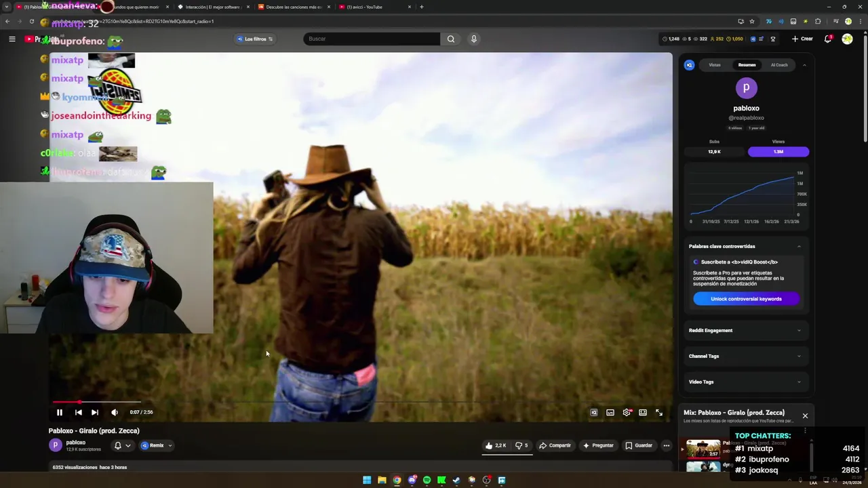Open notification bell dropdown for pabloxo
This screenshot has width=868, height=488.
pos(122,445)
